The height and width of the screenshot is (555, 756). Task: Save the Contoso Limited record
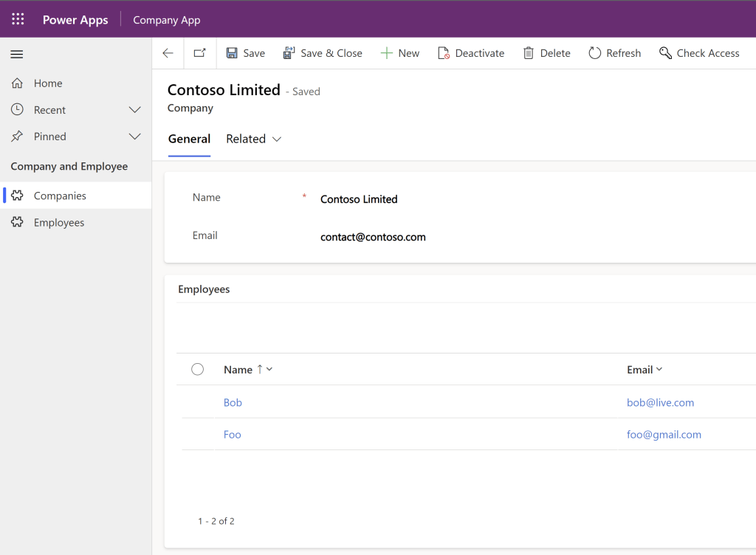pos(245,53)
